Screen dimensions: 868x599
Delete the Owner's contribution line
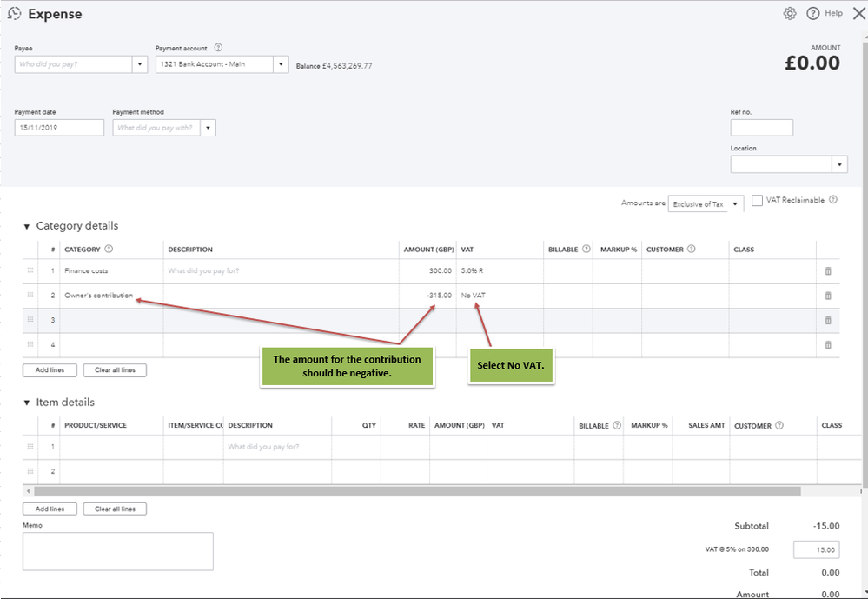827,296
